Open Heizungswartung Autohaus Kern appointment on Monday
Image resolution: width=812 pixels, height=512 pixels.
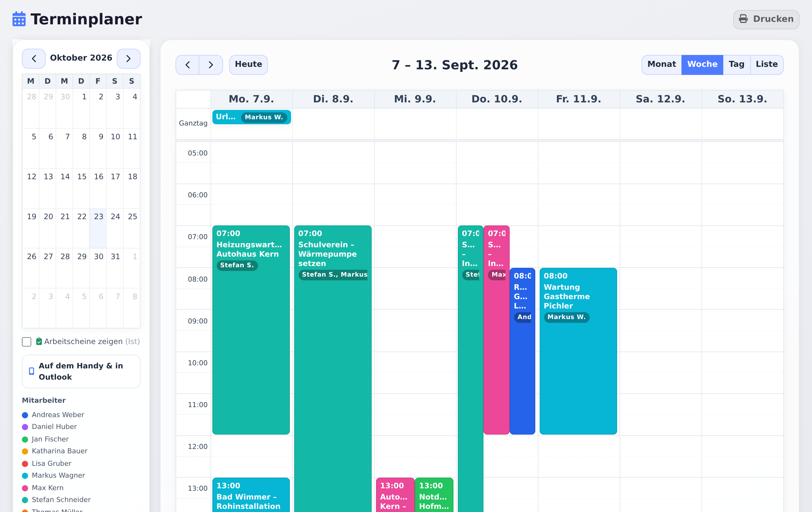(251, 330)
